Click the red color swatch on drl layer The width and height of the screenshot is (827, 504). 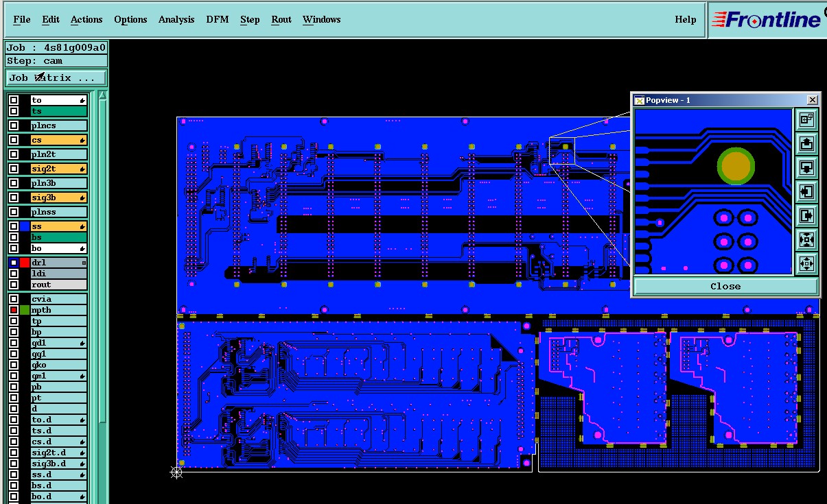coord(25,263)
